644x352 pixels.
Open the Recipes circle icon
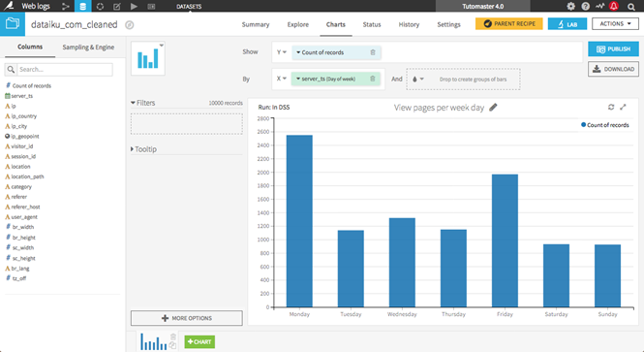[x=100, y=6]
